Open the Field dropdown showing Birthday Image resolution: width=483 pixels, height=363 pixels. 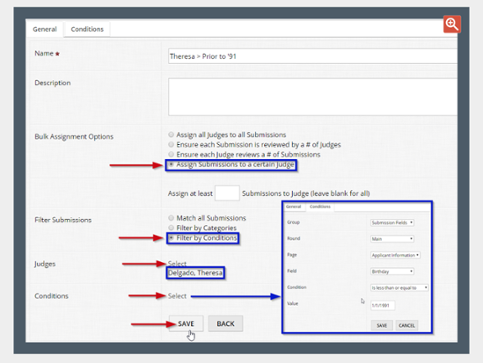click(x=392, y=271)
